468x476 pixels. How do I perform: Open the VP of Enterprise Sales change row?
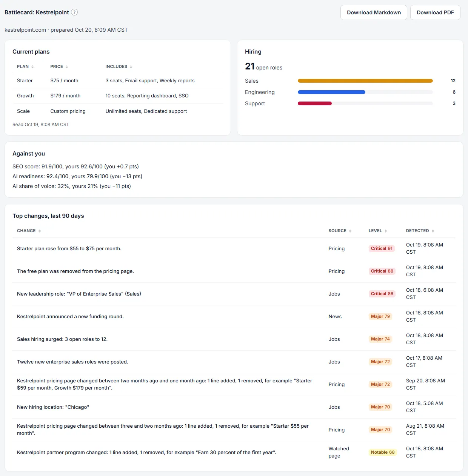click(x=234, y=294)
